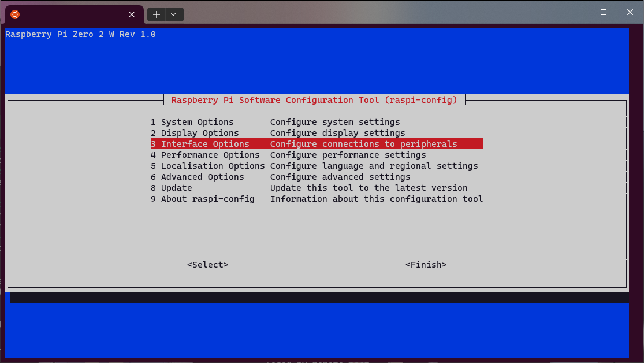
Task: Select 9 About raspi-config entry
Action: tap(317, 199)
